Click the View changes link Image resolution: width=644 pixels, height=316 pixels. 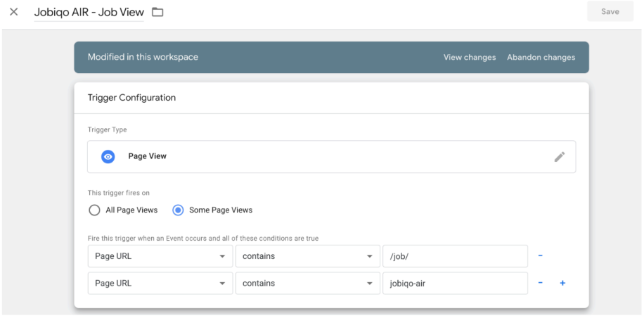(469, 57)
